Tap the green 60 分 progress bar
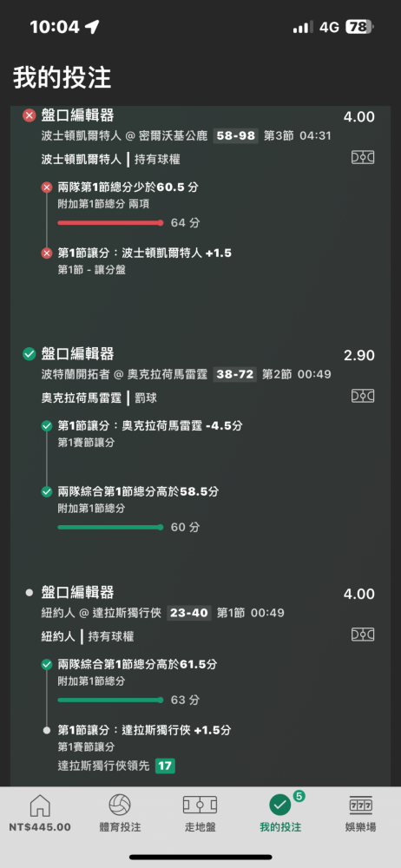The width and height of the screenshot is (401, 868). pyautogui.click(x=110, y=527)
